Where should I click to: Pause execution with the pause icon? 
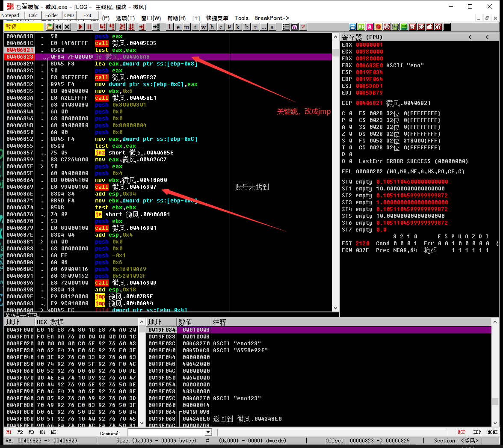[89, 27]
